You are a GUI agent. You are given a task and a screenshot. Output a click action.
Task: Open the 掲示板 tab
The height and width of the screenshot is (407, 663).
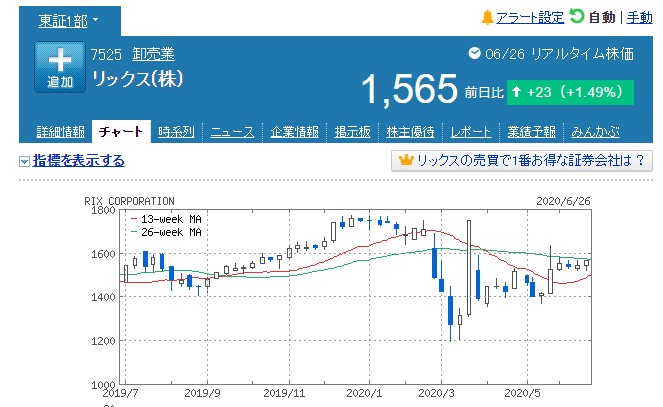coord(352,132)
